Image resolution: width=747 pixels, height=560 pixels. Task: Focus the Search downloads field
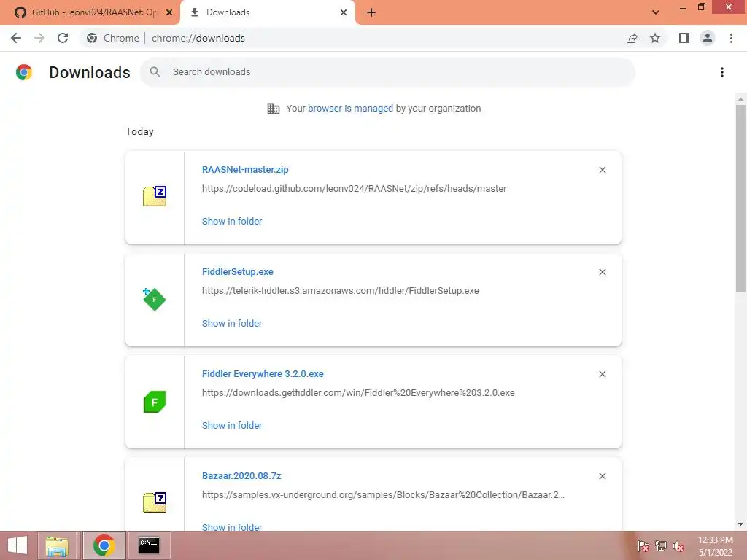[x=387, y=72]
